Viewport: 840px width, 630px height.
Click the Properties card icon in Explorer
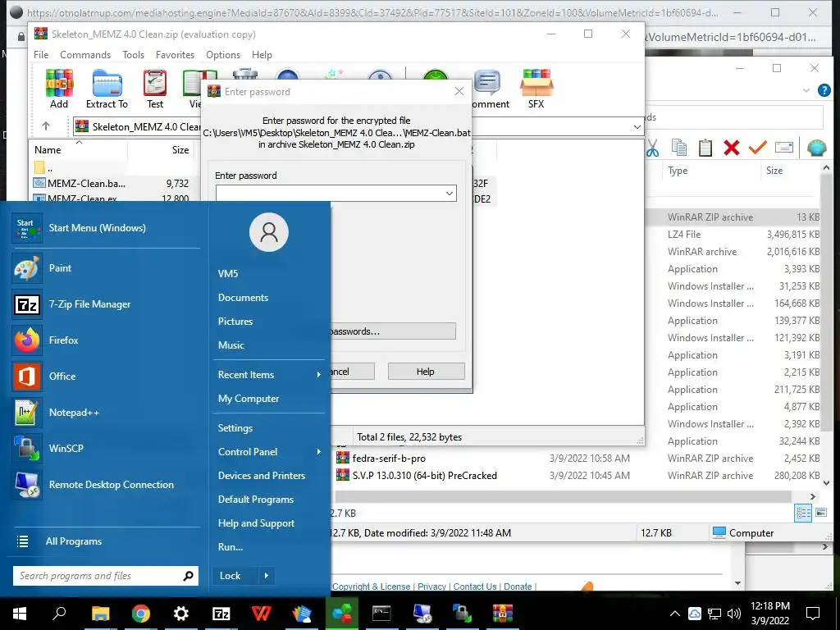point(783,147)
